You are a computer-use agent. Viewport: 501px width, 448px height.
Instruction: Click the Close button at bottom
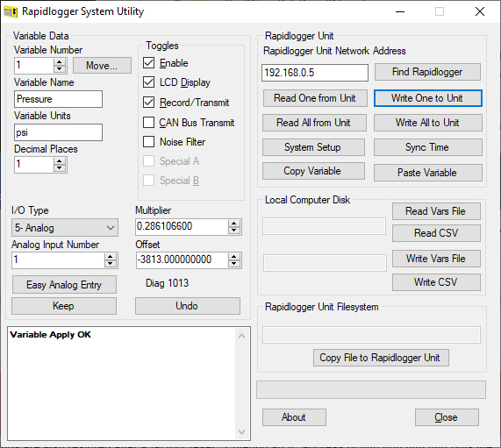tap(447, 417)
